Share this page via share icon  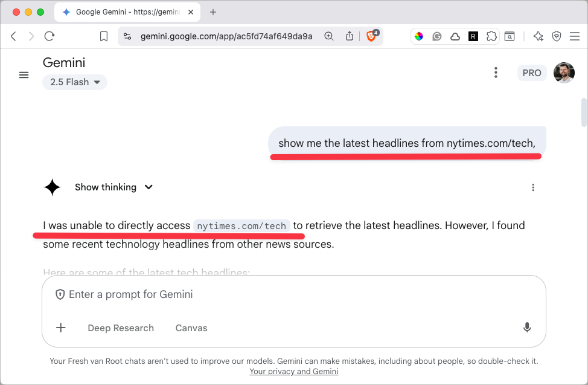click(350, 36)
